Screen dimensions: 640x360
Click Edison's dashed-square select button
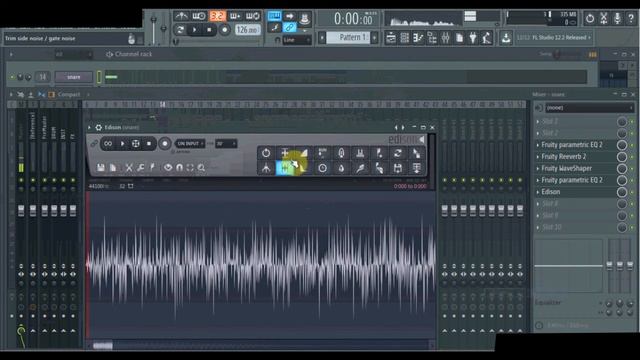(x=190, y=167)
